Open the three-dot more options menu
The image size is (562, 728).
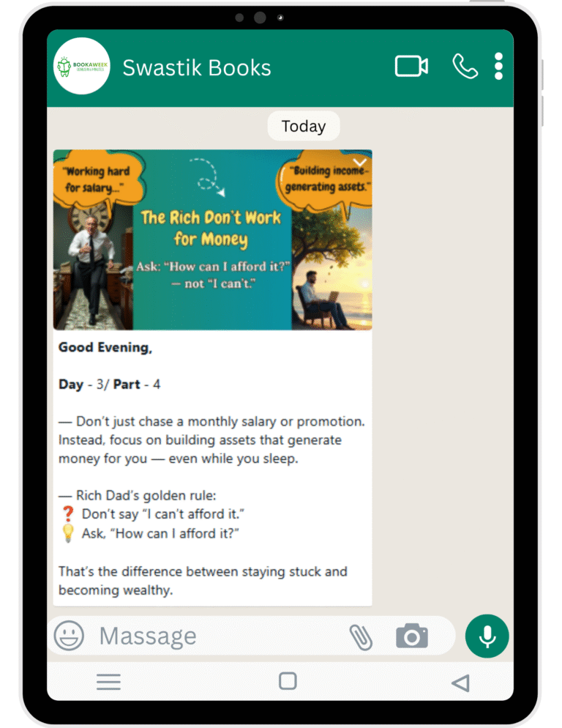coord(498,67)
